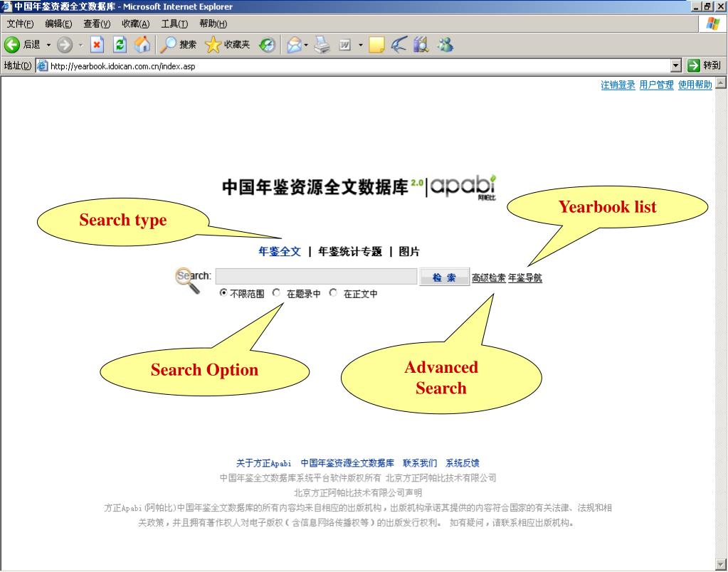Image resolution: width=728 pixels, height=572 pixels.
Task: Open the Back button history dropdown arrow
Action: click(x=48, y=45)
